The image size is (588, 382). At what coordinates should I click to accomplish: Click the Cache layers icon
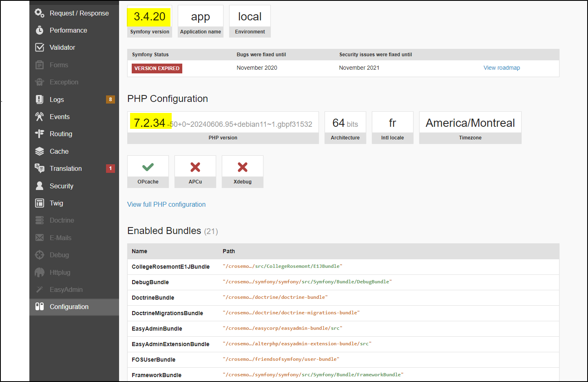[x=40, y=151]
